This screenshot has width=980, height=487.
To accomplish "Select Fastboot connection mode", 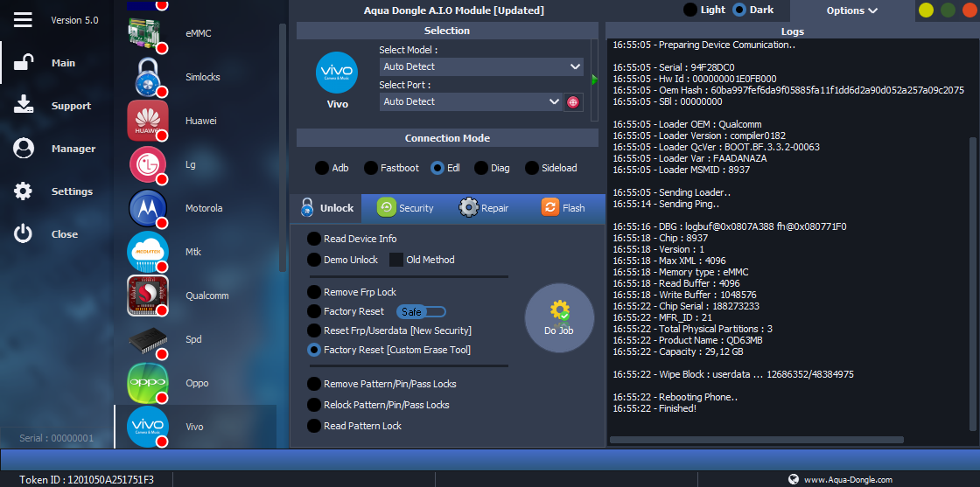I will click(x=390, y=168).
